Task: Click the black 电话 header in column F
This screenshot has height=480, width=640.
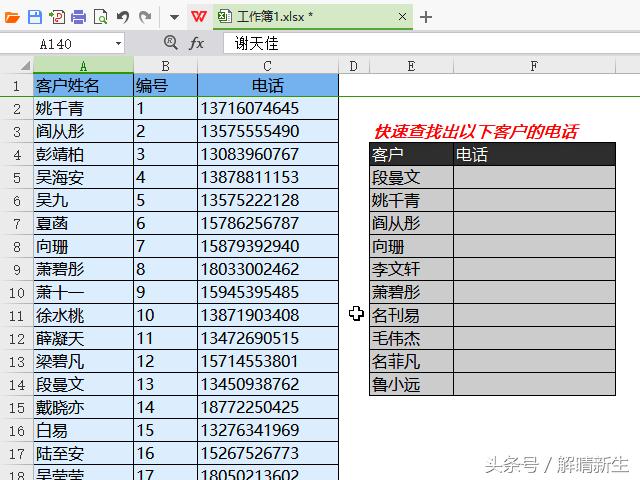Action: point(534,154)
